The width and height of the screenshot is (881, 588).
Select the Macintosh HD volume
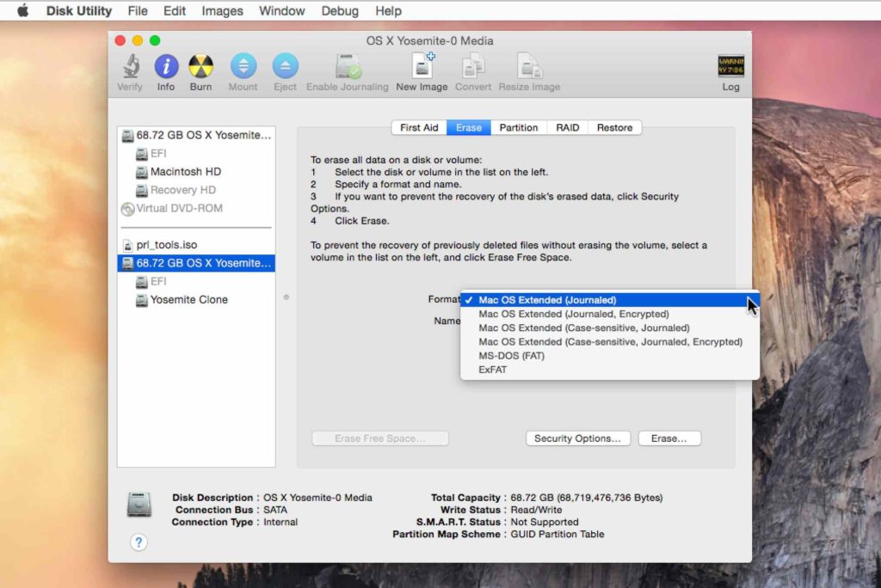(x=196, y=172)
